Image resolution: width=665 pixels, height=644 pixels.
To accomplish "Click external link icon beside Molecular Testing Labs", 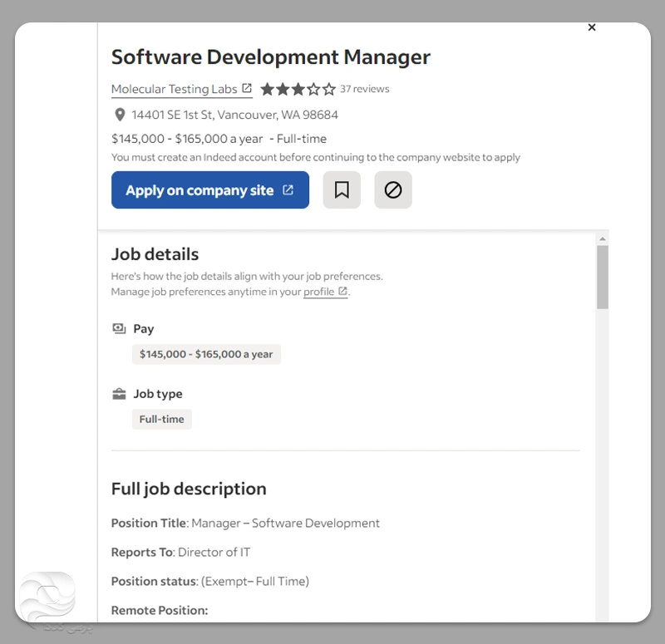I will [247, 89].
